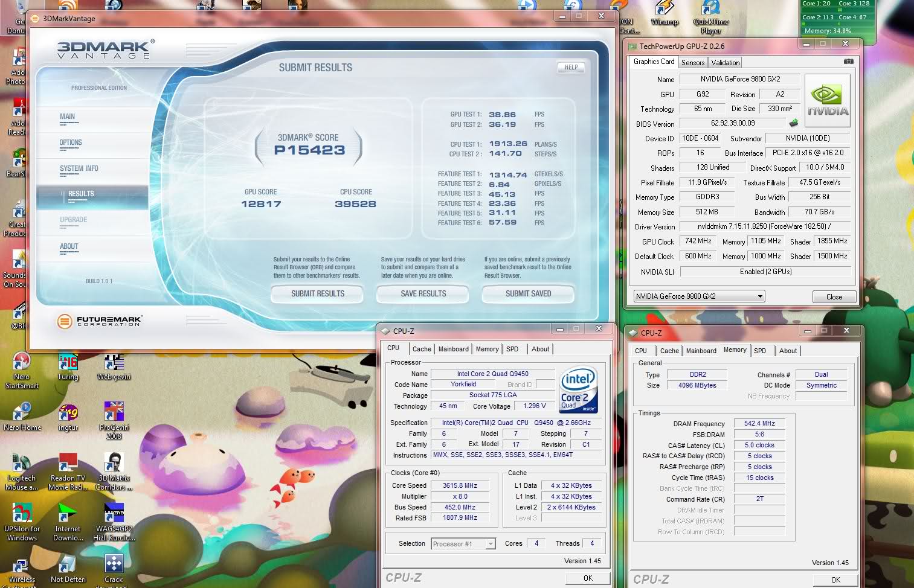The width and height of the screenshot is (914, 588).
Task: Switch to Validation tab in GPU-Z
Action: point(725,62)
